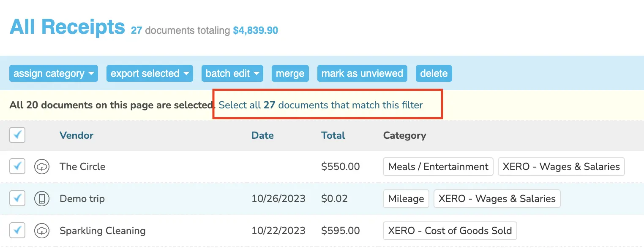Click the merge button
The height and width of the screenshot is (248, 644).
290,73
